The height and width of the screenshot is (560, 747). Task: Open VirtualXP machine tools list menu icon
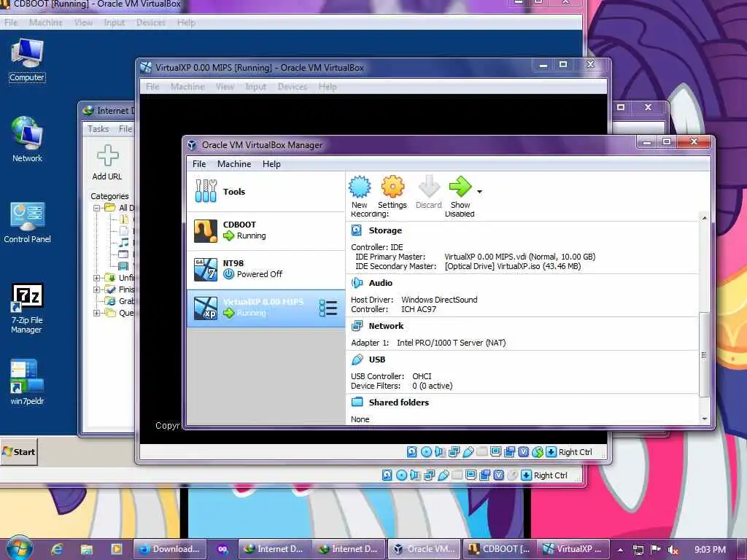click(328, 308)
